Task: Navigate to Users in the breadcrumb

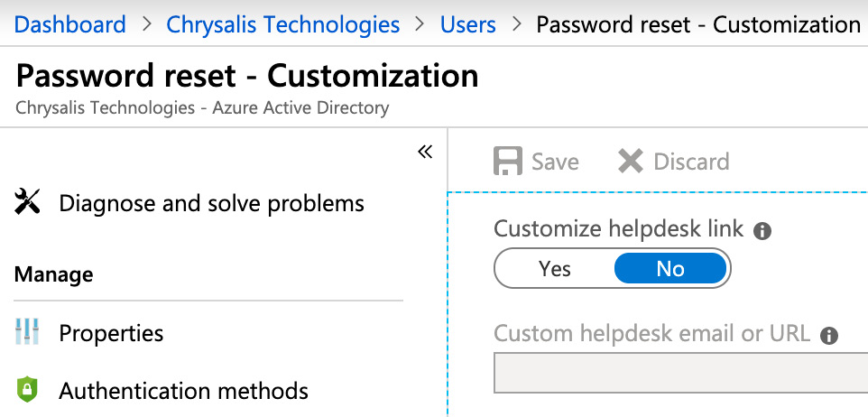Action: (x=467, y=23)
